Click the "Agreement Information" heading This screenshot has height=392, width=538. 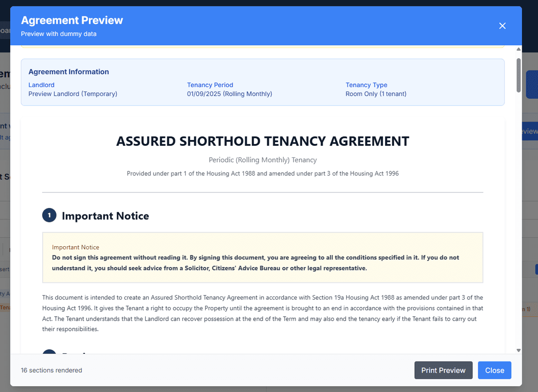point(69,72)
